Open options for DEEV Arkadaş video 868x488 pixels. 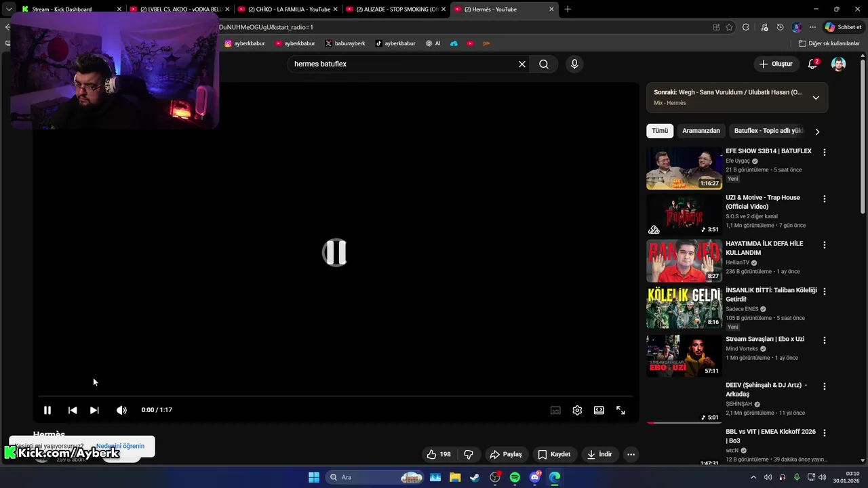[x=825, y=386]
